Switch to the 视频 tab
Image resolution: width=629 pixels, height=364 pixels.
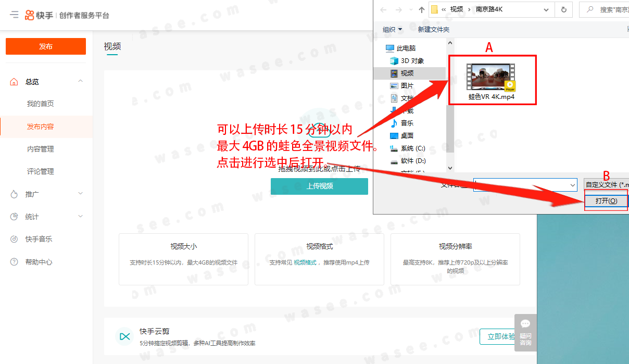tap(112, 46)
